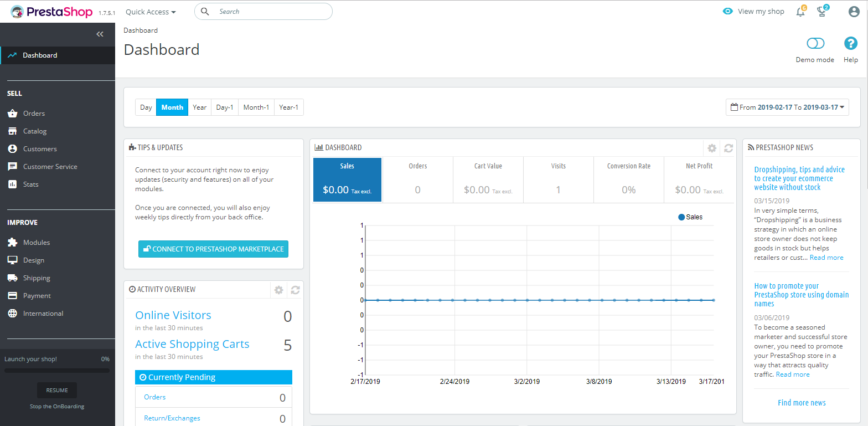Open the date range picker dropdown
The height and width of the screenshot is (426, 868).
pyautogui.click(x=787, y=107)
